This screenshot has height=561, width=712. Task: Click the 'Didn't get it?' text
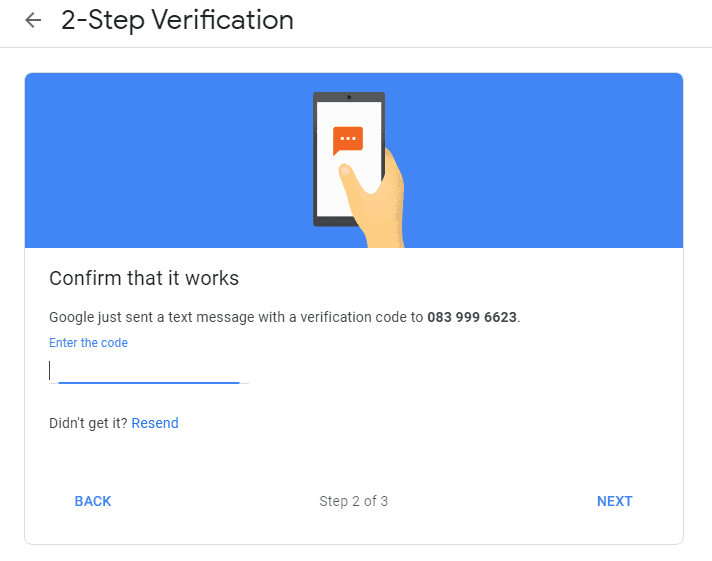coord(88,423)
